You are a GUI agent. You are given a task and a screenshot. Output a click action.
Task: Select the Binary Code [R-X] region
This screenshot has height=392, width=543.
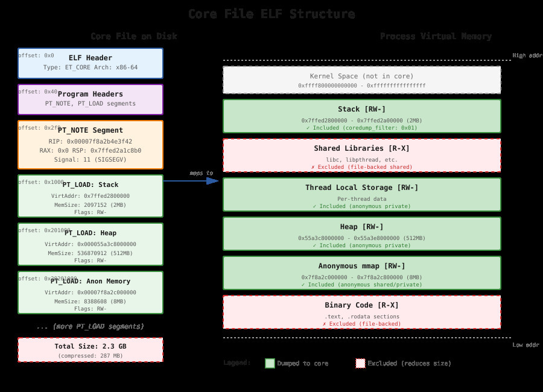click(362, 312)
